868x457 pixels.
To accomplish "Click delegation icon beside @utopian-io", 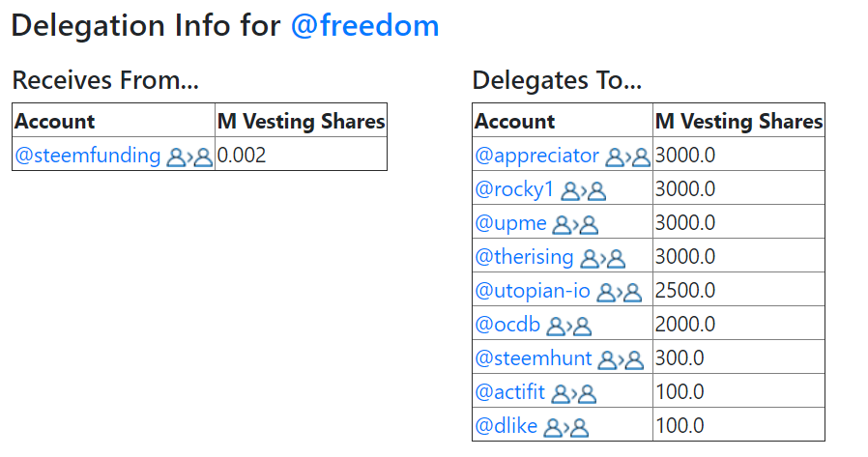I will (619, 293).
